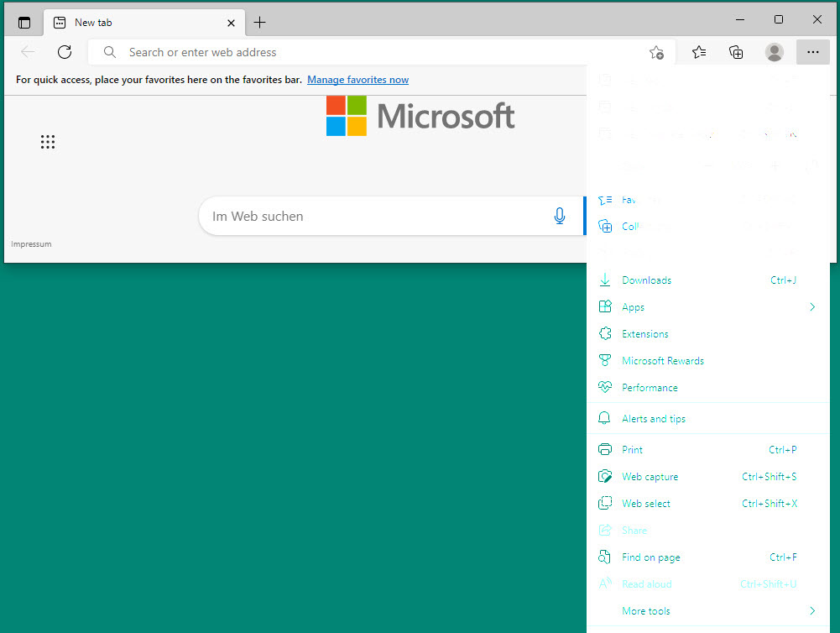This screenshot has width=840, height=633.
Task: Click the Downloads arrow icon in menu
Action: [x=605, y=280]
